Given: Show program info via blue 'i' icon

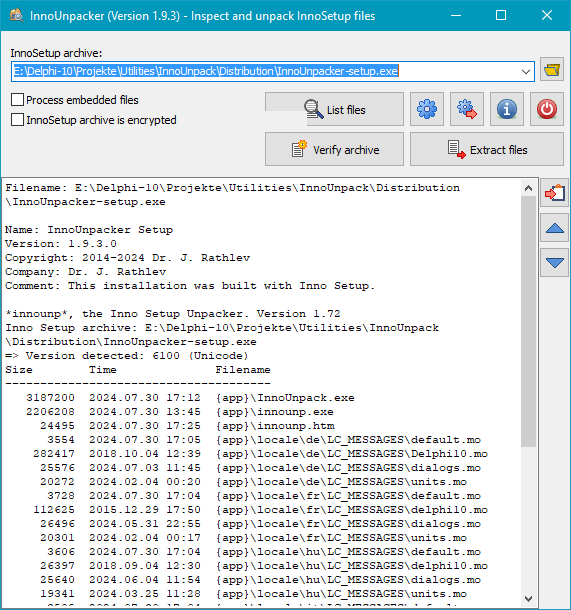Looking at the screenshot, I should pyautogui.click(x=507, y=109).
